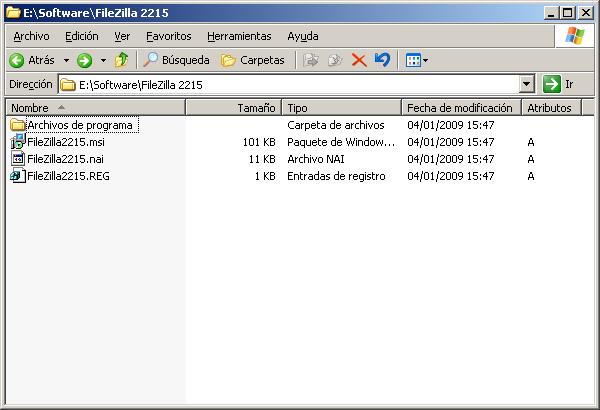600x410 pixels.
Task: Click inside the address path field
Action: click(290, 85)
